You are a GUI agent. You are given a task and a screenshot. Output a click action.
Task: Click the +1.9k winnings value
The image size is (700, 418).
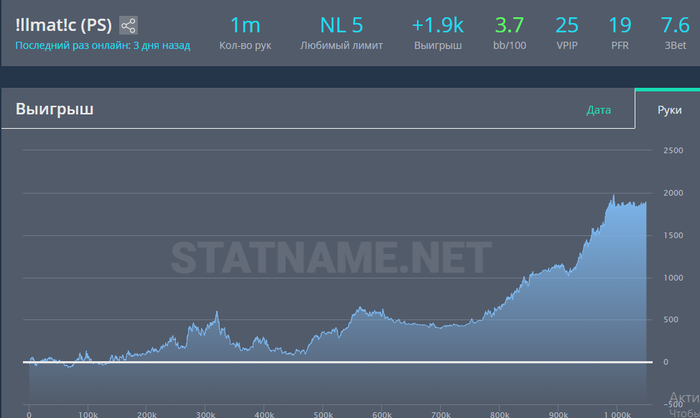coord(438,25)
